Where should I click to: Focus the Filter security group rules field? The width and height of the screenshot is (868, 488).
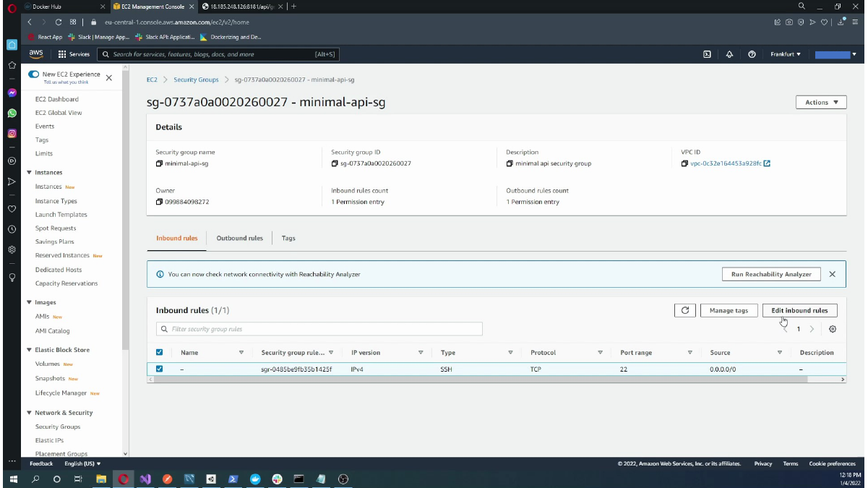pos(319,329)
